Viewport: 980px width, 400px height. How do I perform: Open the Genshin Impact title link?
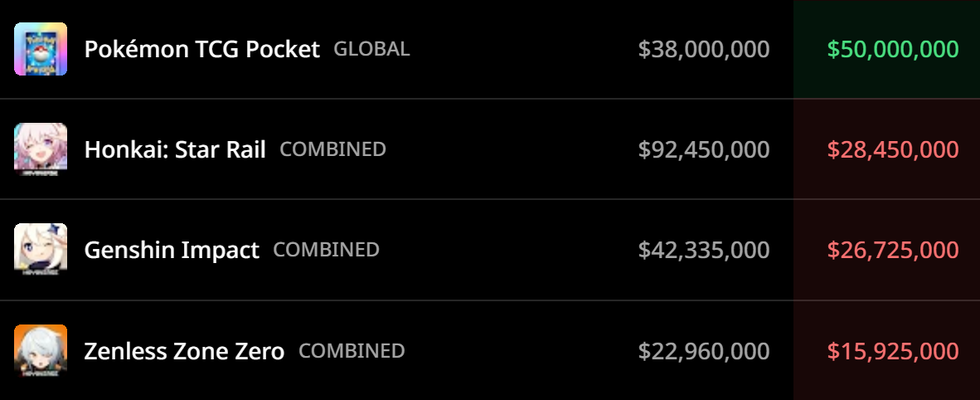172,251
